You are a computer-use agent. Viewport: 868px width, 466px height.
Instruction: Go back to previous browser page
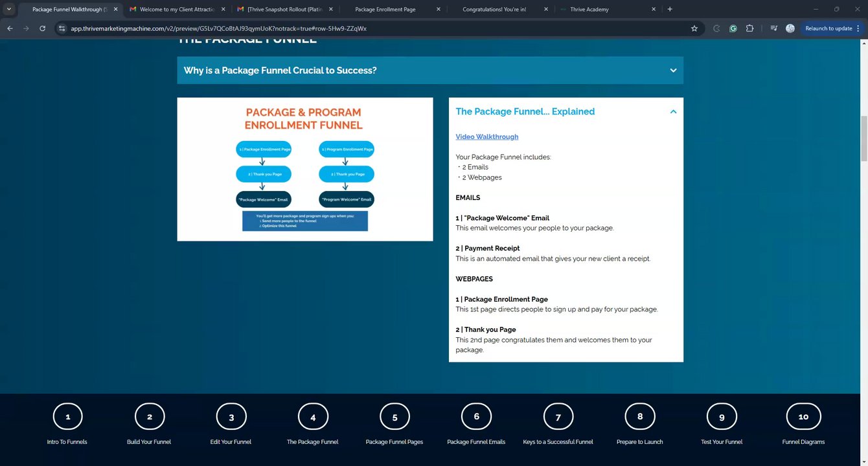(10, 28)
